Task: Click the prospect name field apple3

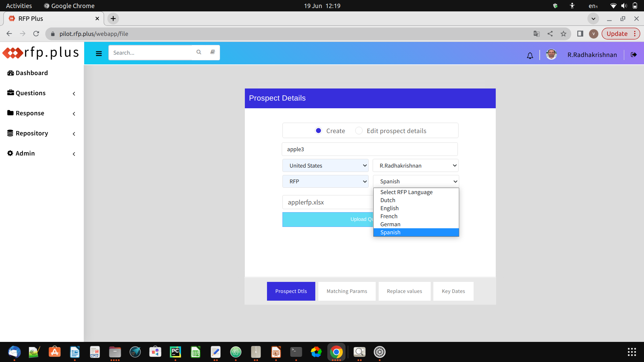Action: coord(370,149)
